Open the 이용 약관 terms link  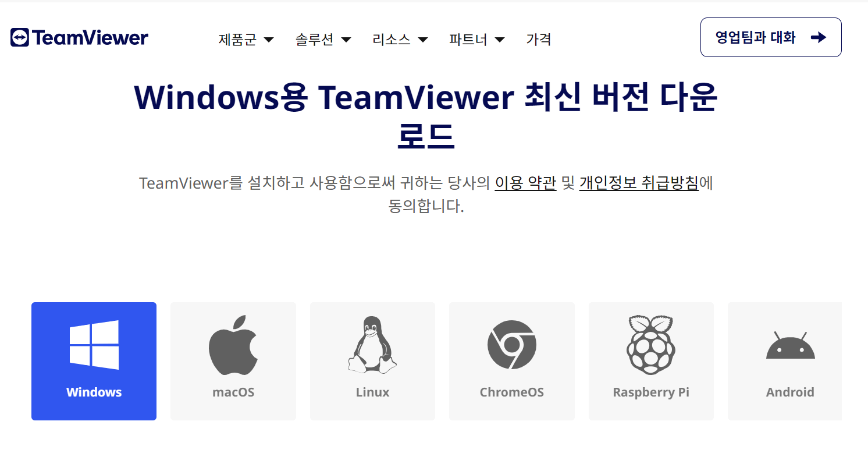(525, 183)
